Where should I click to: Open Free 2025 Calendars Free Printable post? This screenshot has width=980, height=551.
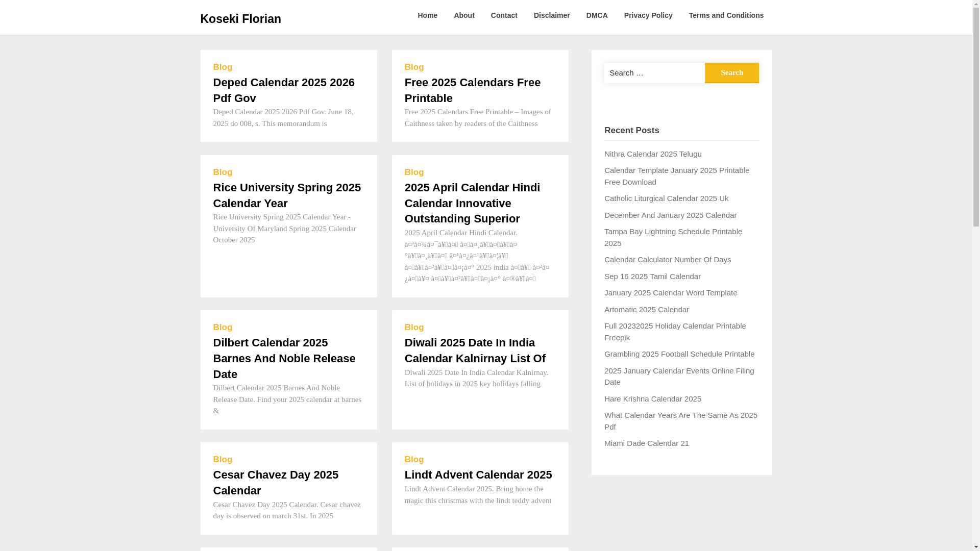(472, 90)
